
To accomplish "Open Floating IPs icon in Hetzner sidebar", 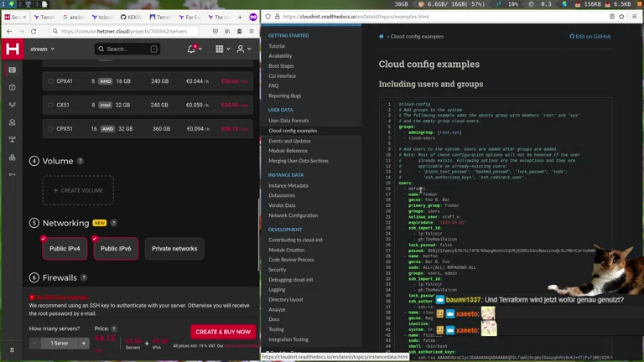I will [13, 122].
